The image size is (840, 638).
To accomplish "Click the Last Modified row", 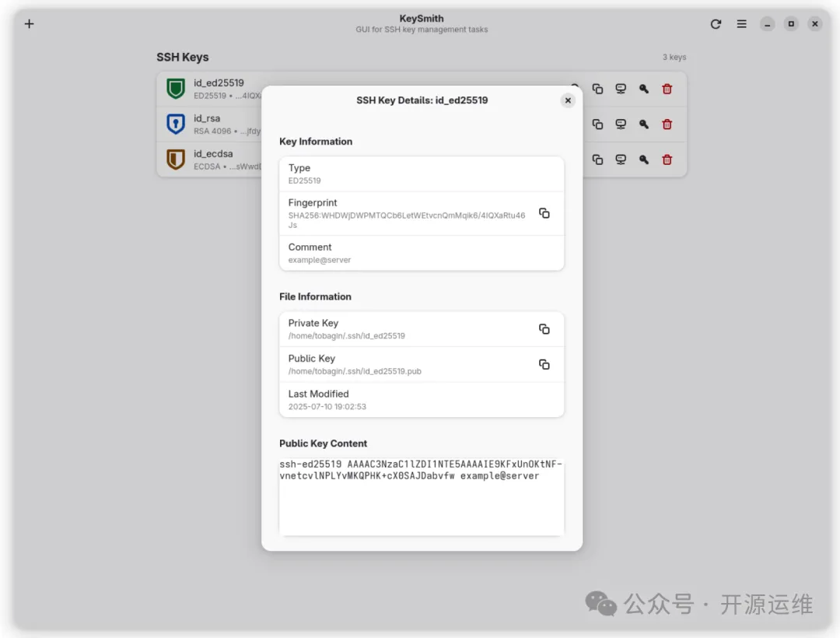I will [x=421, y=400].
